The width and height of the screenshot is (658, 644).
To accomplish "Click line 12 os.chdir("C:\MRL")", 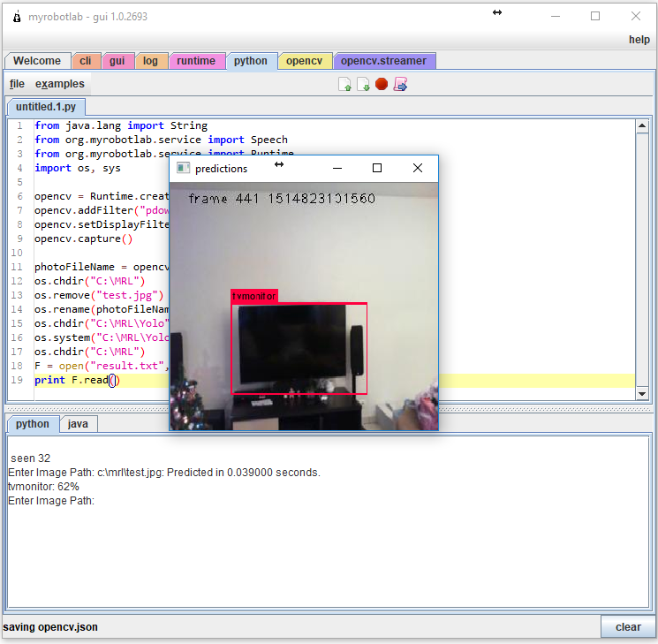I will (90, 281).
